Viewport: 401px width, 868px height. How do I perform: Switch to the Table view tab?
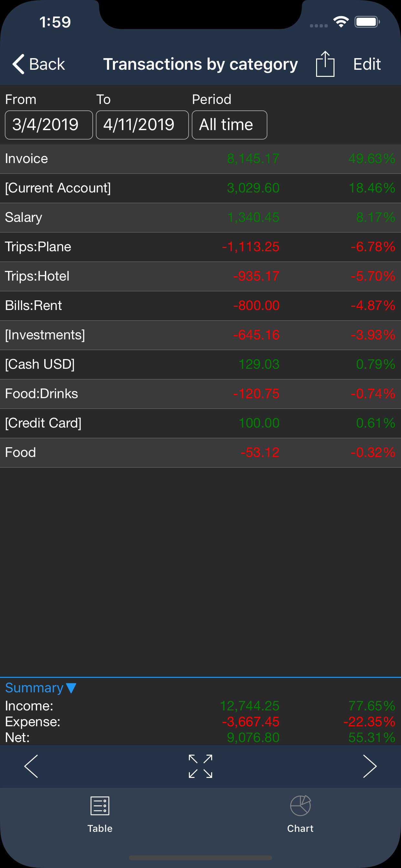pos(100,814)
